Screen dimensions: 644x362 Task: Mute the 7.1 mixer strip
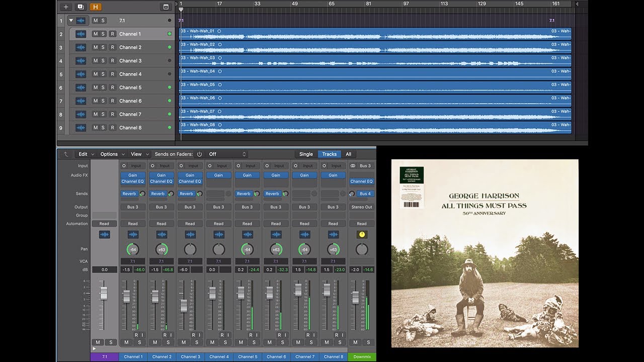pyautogui.click(x=98, y=342)
